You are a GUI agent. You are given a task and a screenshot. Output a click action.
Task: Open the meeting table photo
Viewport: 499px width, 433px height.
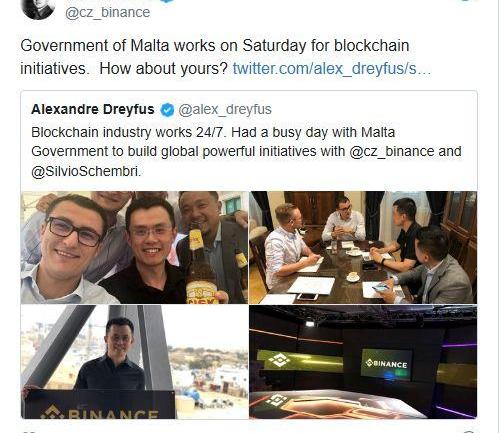pos(363,247)
